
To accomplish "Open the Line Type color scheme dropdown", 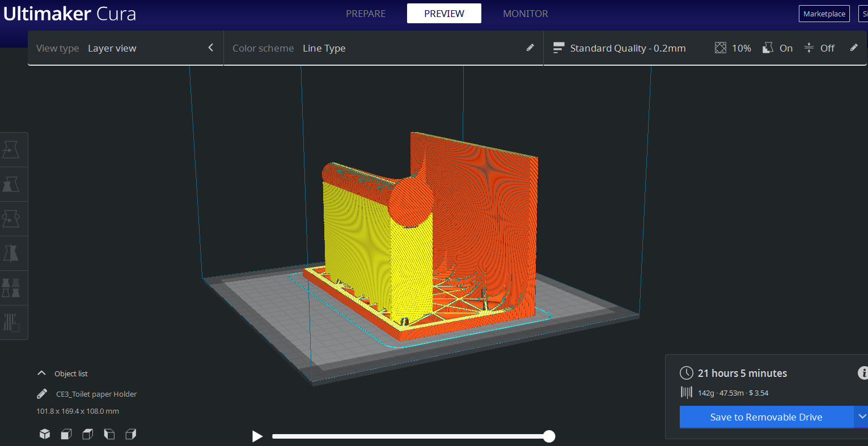I will pos(384,48).
